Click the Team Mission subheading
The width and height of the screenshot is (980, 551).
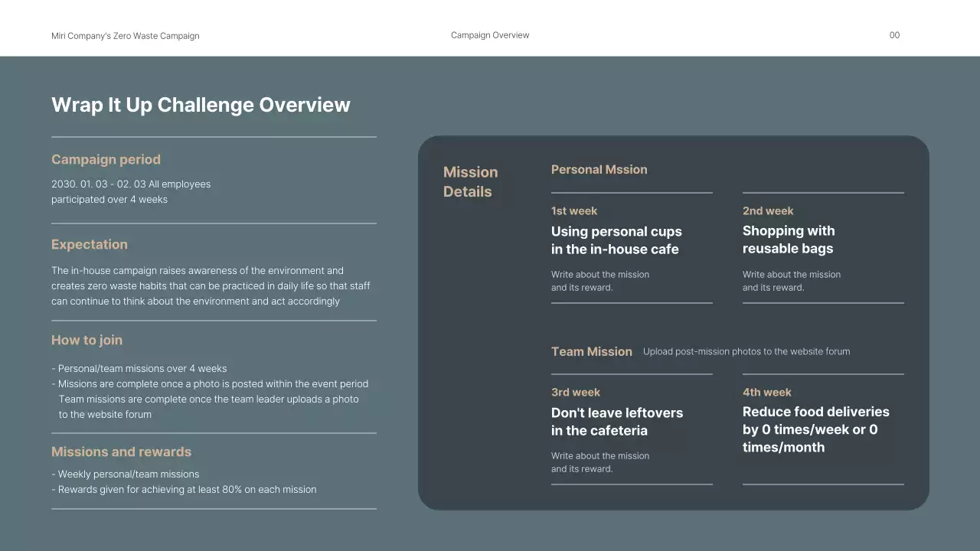(591, 351)
